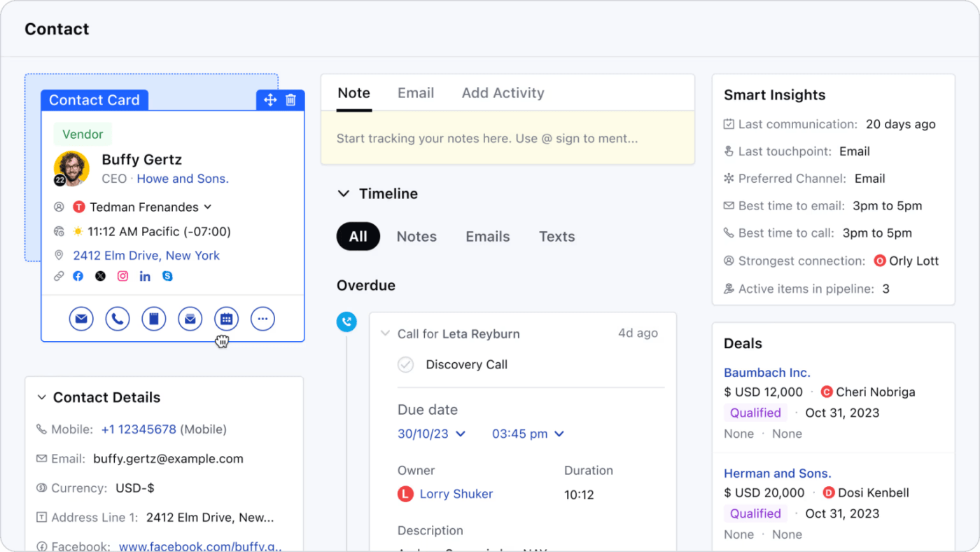The height and width of the screenshot is (552, 980).
Task: Mark Discovery Call as complete
Action: (x=405, y=364)
